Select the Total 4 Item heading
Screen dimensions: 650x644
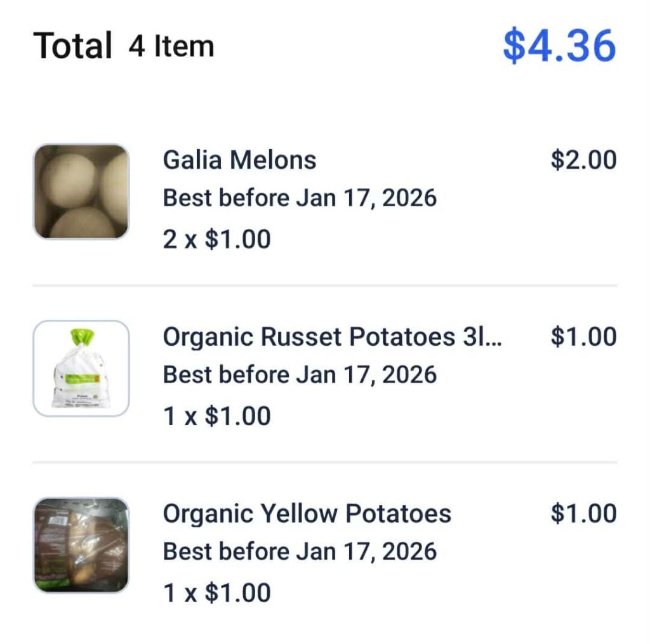click(124, 44)
